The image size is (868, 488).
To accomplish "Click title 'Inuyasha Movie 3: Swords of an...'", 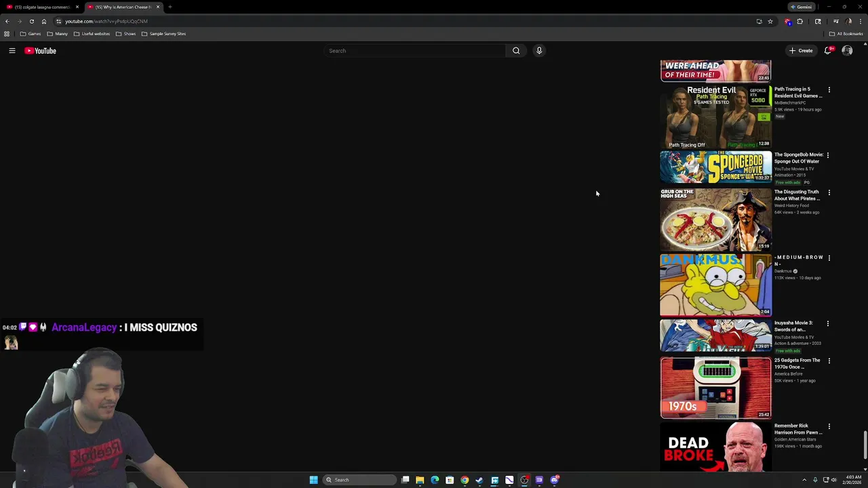I will (793, 326).
